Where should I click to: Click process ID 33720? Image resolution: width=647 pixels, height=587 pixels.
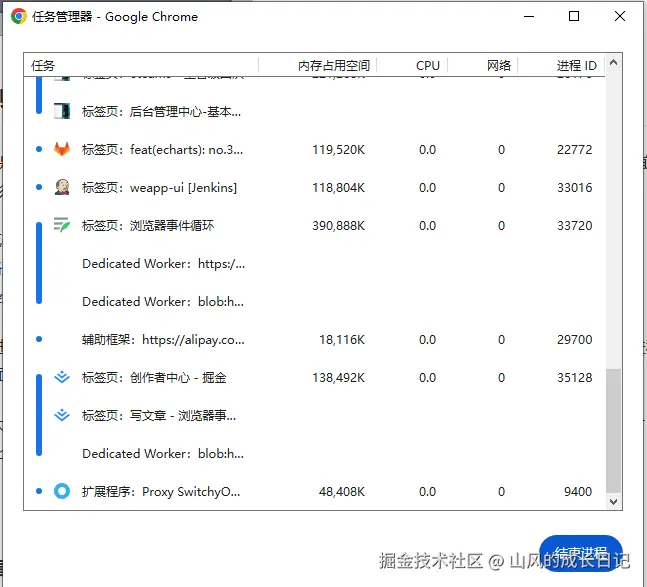point(574,225)
